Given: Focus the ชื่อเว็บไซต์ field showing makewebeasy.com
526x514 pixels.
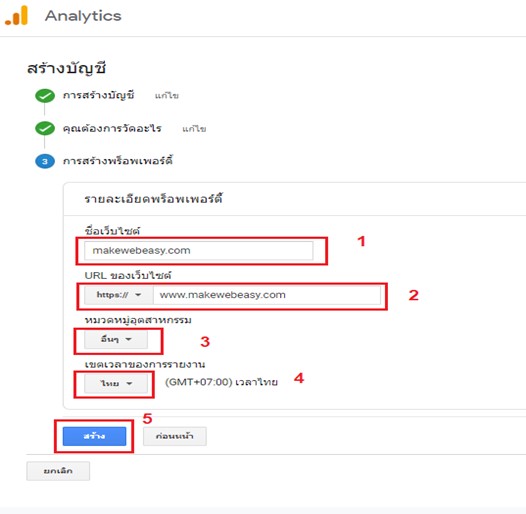Looking at the screenshot, I should pos(199,251).
